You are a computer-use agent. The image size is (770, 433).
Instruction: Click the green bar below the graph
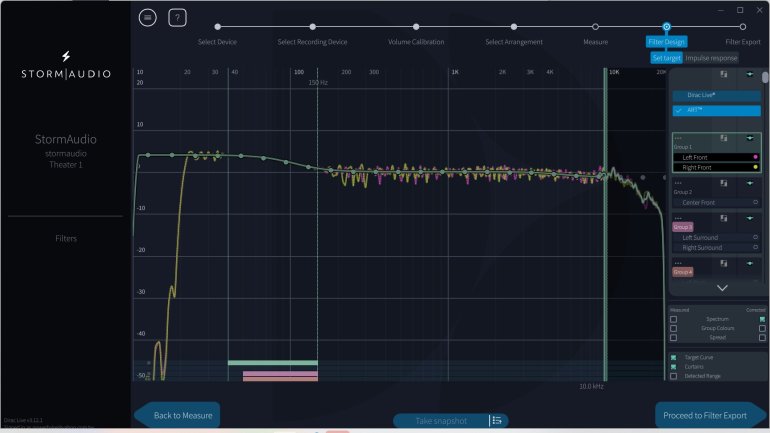click(x=273, y=363)
